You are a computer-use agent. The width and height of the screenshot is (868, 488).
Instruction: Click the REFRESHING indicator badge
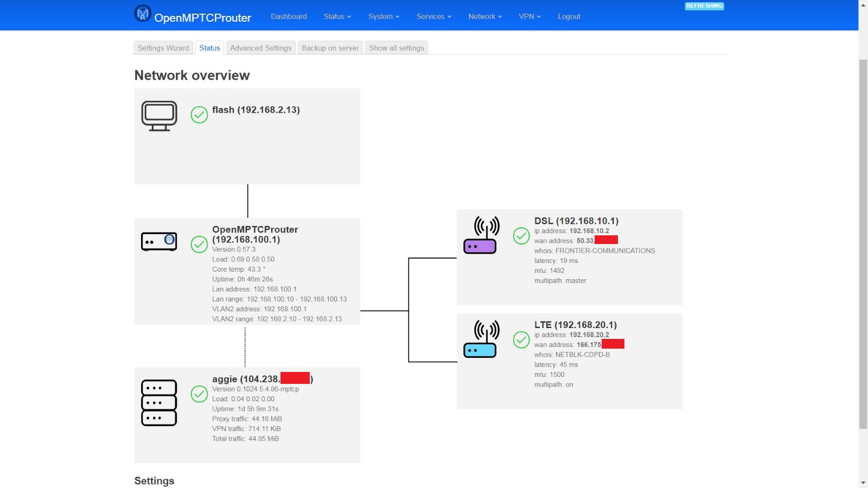[704, 6]
